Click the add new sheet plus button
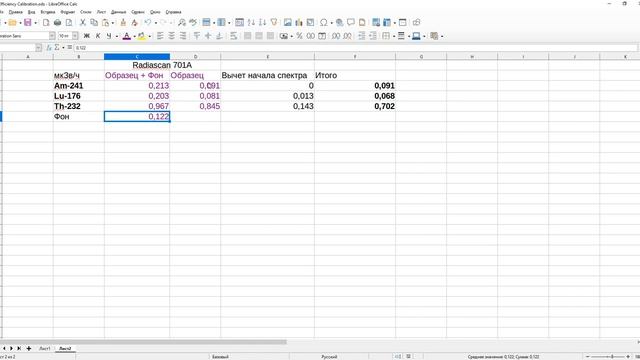Viewport: 640px width, 360px height. [29, 348]
